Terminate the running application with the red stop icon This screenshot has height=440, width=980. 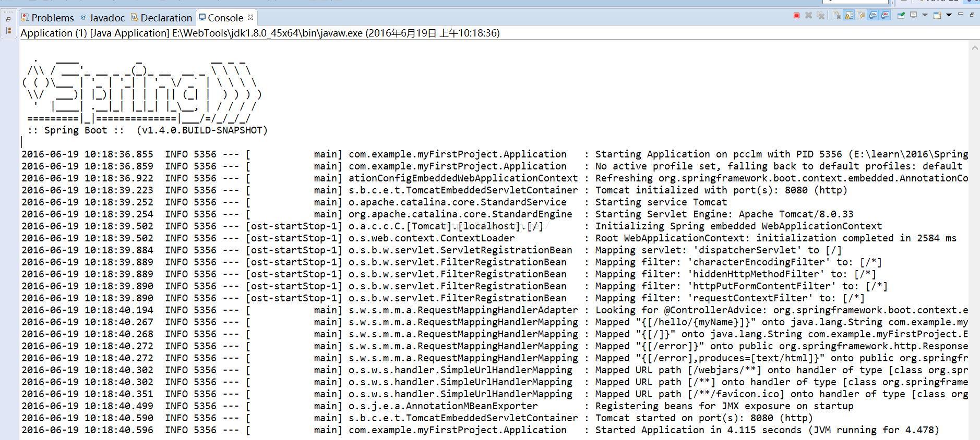click(796, 15)
